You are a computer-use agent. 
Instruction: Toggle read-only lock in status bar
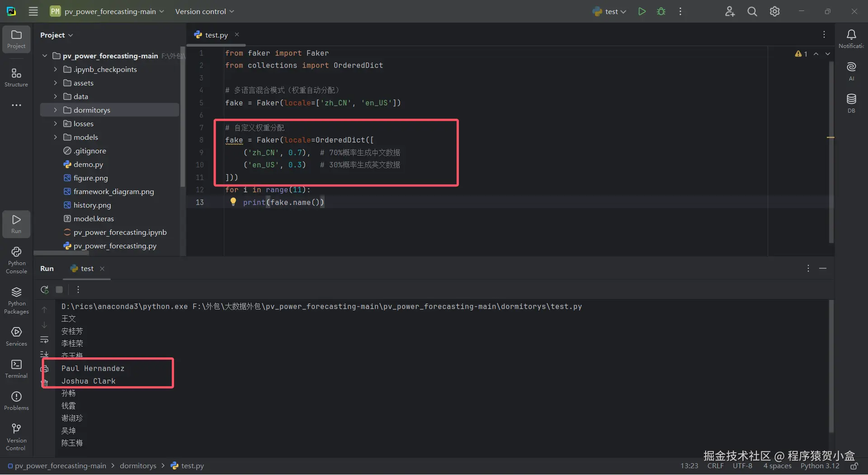(x=854, y=466)
